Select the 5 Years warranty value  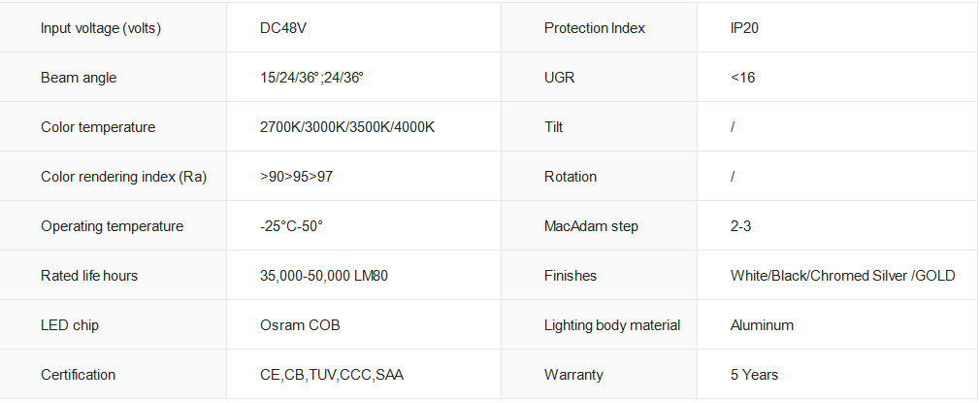click(754, 375)
